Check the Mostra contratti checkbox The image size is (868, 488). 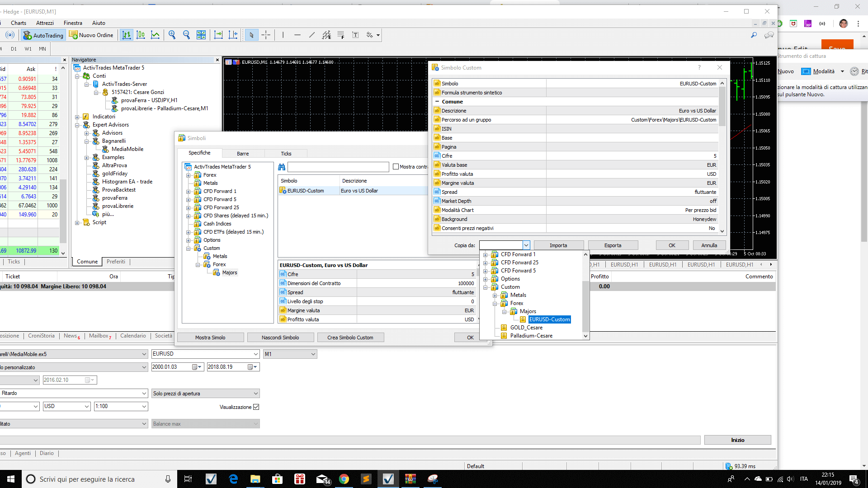(396, 167)
